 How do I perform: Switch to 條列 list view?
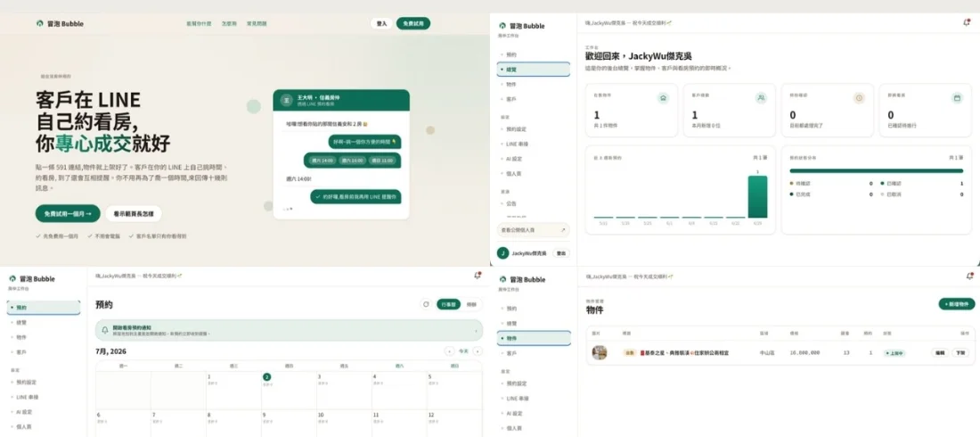click(472, 304)
